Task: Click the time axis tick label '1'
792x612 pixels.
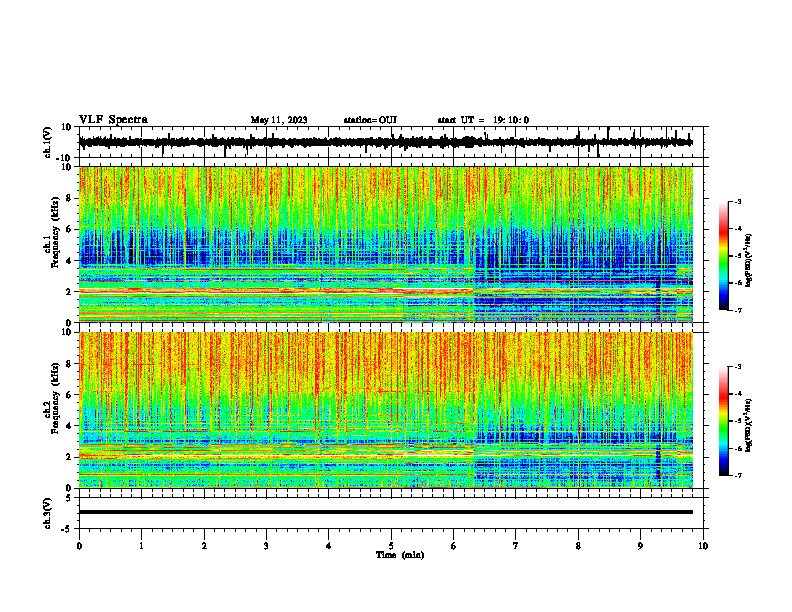Action: pos(141,546)
